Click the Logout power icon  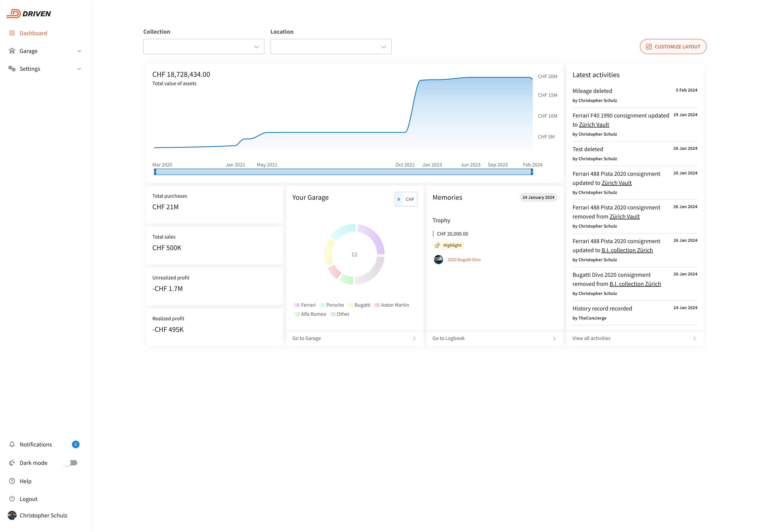12,499
